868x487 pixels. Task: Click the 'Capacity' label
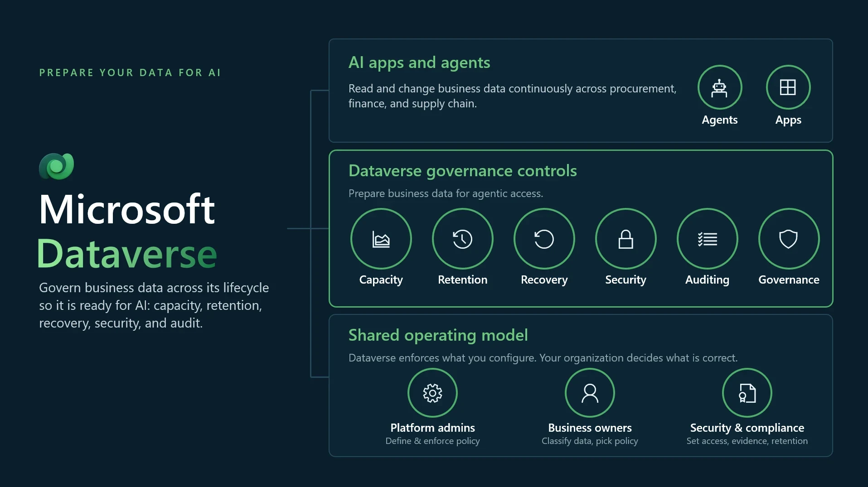(381, 280)
